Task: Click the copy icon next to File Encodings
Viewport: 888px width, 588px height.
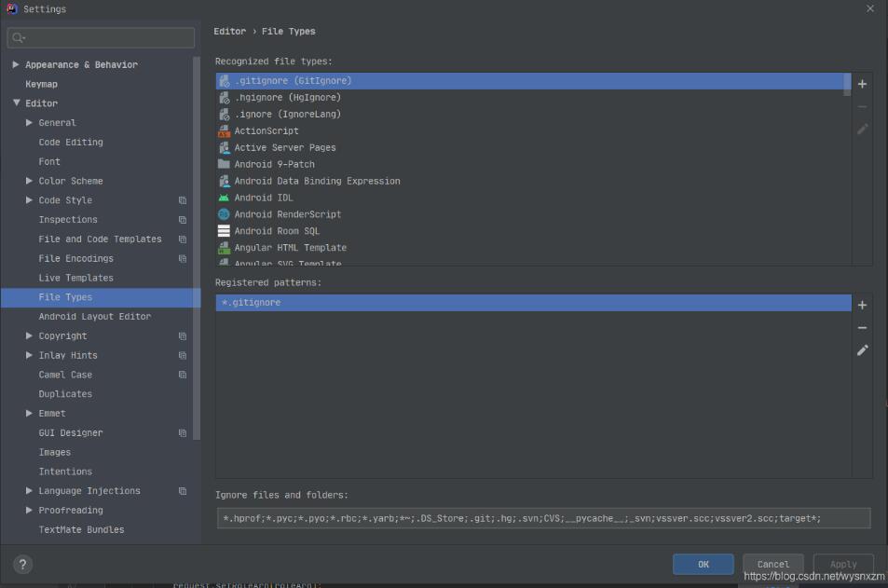Action: tap(183, 258)
